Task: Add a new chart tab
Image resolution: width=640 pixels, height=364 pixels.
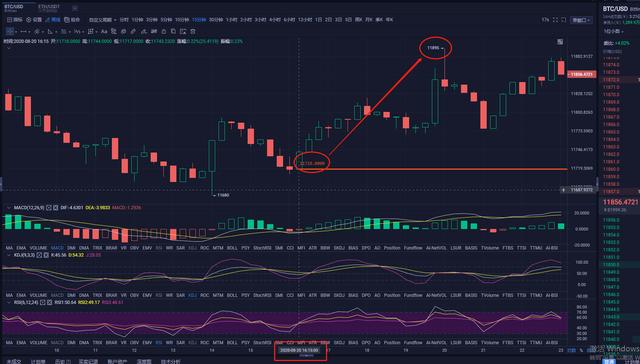Action: coord(75,8)
